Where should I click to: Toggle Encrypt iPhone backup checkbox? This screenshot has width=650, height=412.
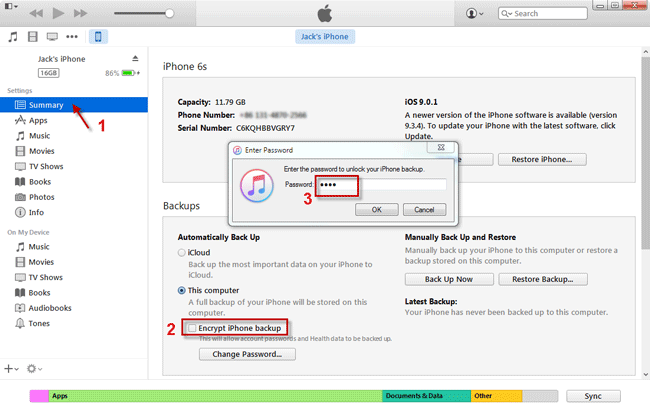click(192, 328)
